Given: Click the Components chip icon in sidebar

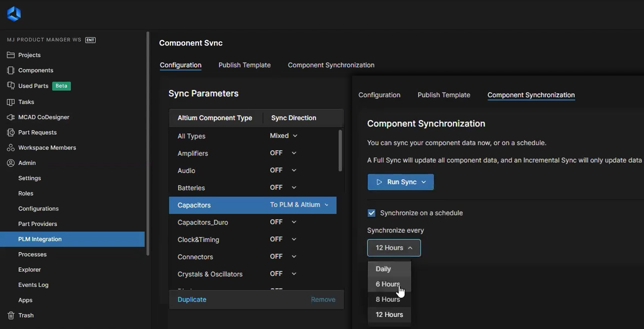Looking at the screenshot, I should click(11, 70).
